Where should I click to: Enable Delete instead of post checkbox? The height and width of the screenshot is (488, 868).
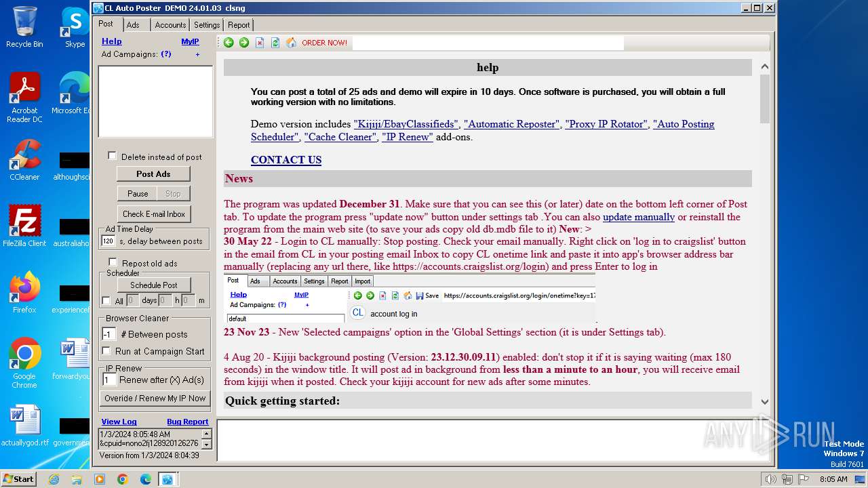coord(113,156)
